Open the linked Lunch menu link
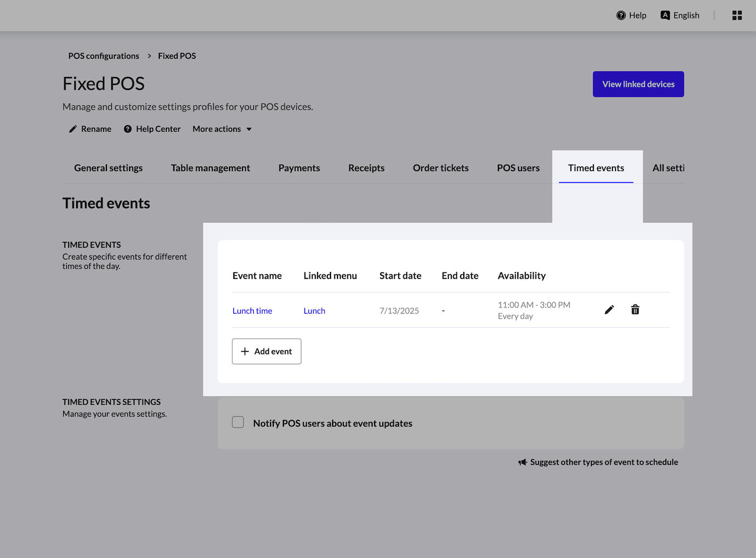The image size is (756, 558). pos(314,311)
